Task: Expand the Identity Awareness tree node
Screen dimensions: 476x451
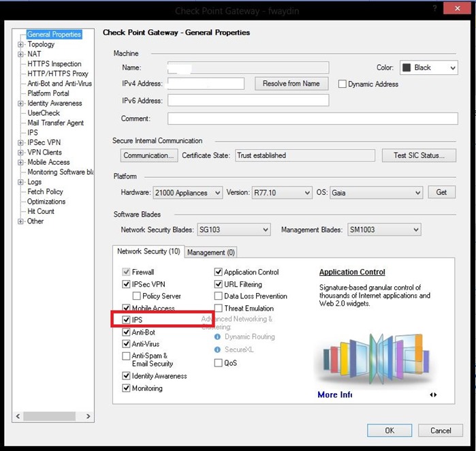Action: 20,104
